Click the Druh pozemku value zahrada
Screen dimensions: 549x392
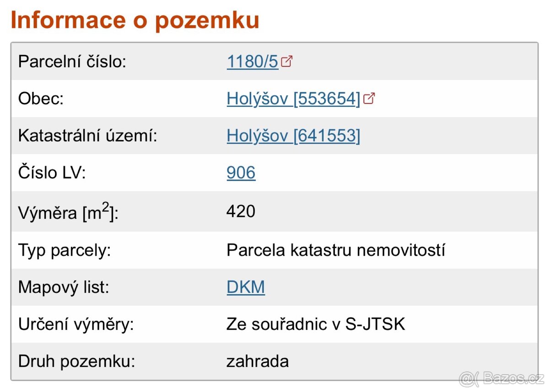click(259, 361)
